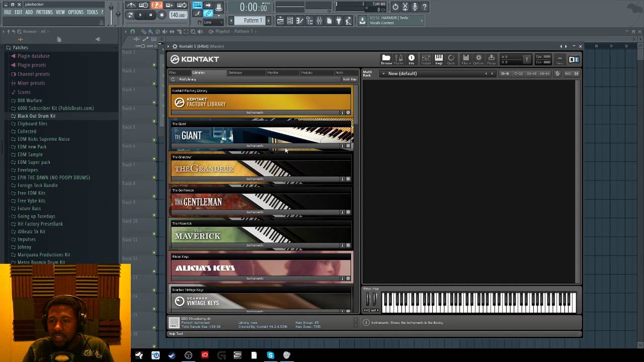Click FL Studio stop button
644x362 pixels.
click(150, 15)
